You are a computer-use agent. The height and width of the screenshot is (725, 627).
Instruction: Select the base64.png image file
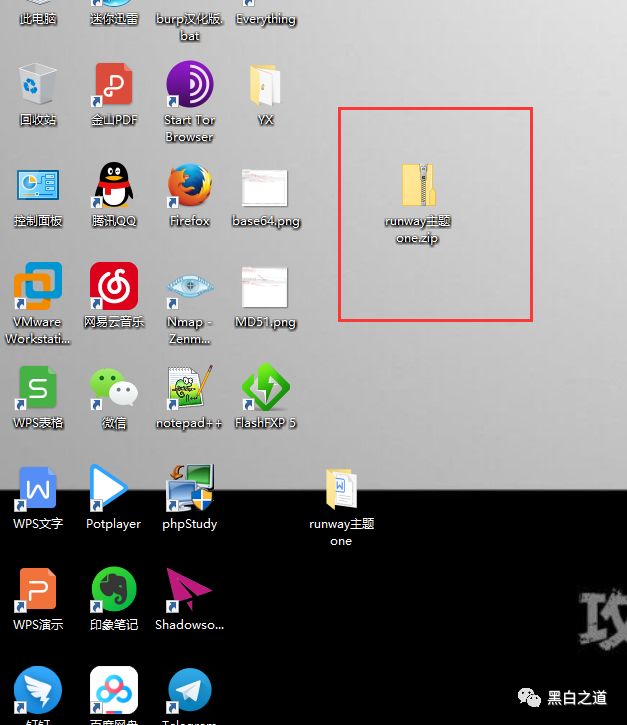pos(265,188)
